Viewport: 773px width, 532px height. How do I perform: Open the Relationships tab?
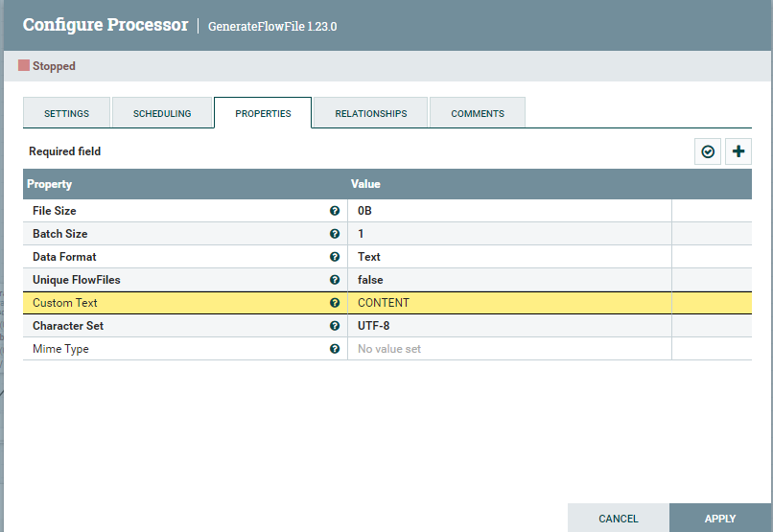pos(371,113)
